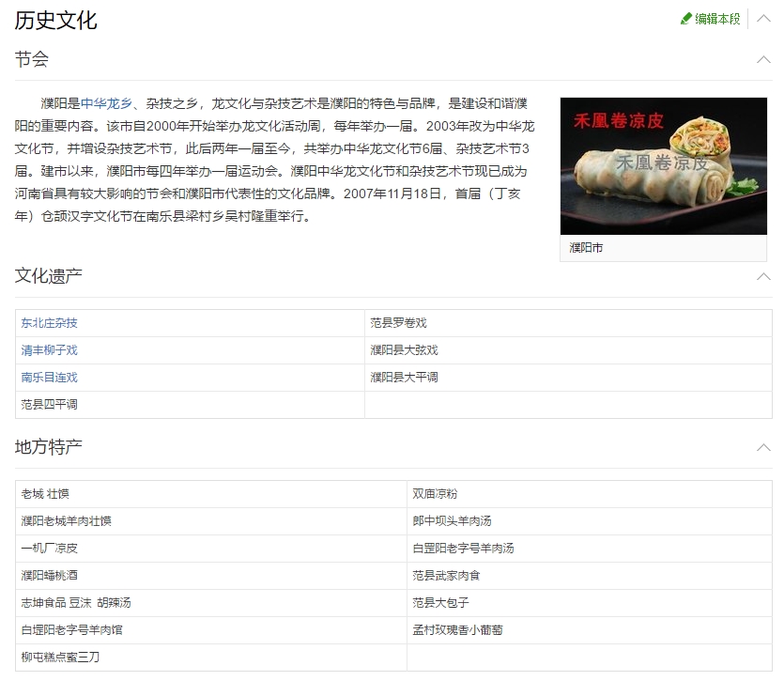Select the 郎中坝头羊肉汤 cell

coord(590,521)
